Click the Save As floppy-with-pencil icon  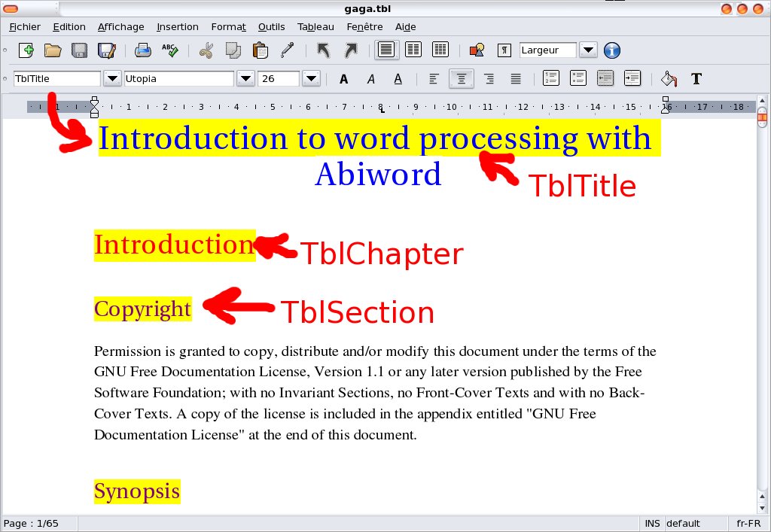(x=107, y=50)
